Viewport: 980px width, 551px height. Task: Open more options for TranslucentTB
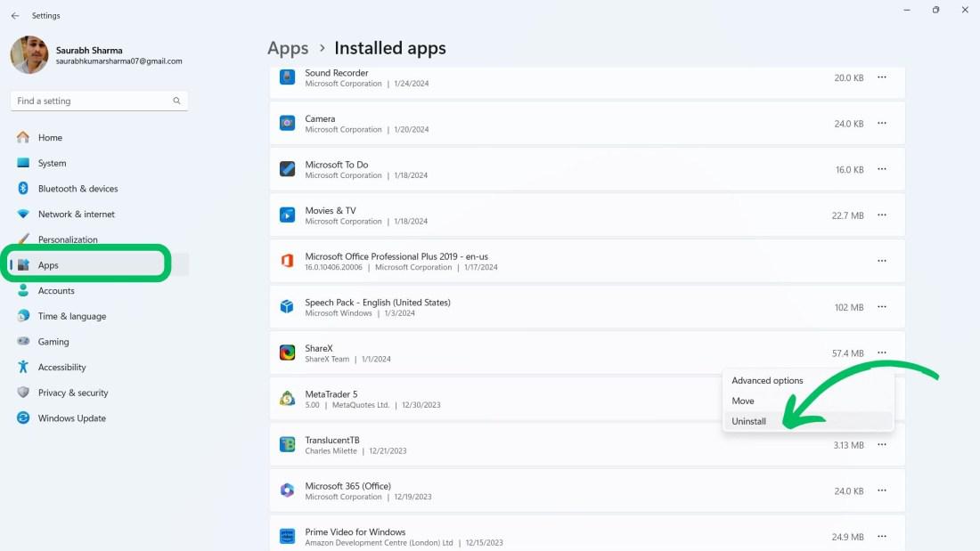pos(881,445)
